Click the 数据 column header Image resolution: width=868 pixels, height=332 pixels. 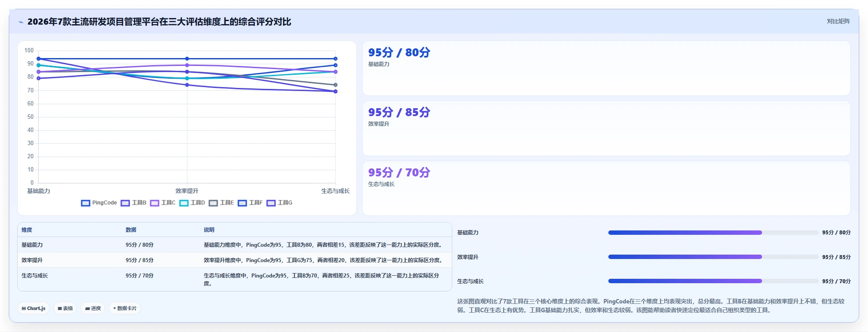pyautogui.click(x=131, y=230)
